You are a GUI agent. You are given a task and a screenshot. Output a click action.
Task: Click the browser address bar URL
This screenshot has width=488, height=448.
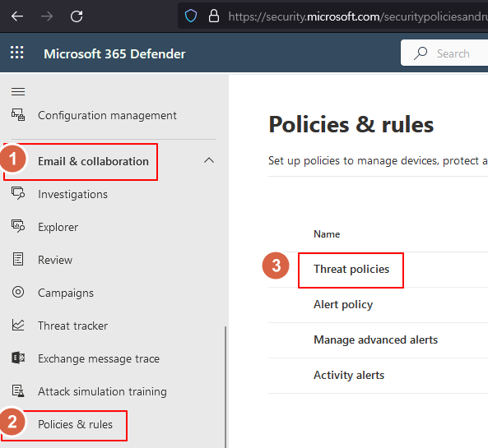click(358, 16)
